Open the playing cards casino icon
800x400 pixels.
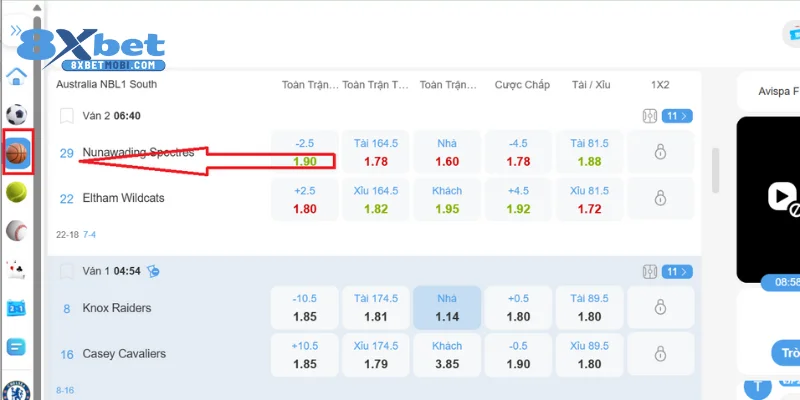(16, 269)
